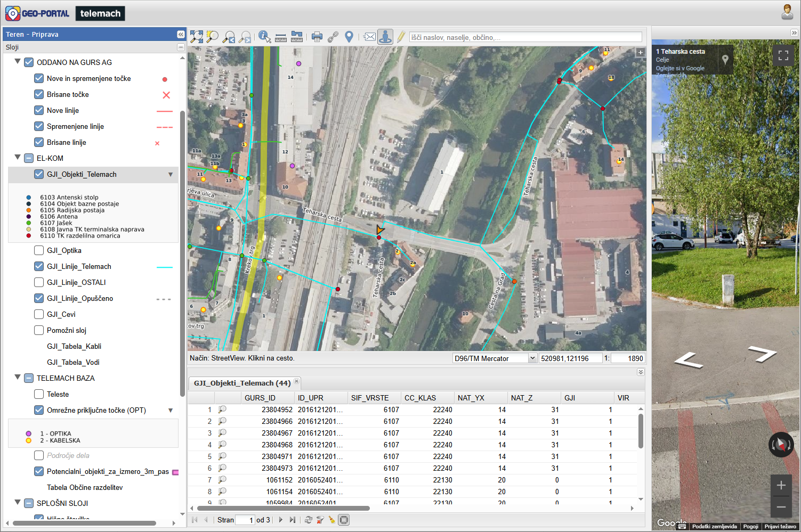The image size is (801, 532).
Task: Open the print map tool
Action: (317, 37)
